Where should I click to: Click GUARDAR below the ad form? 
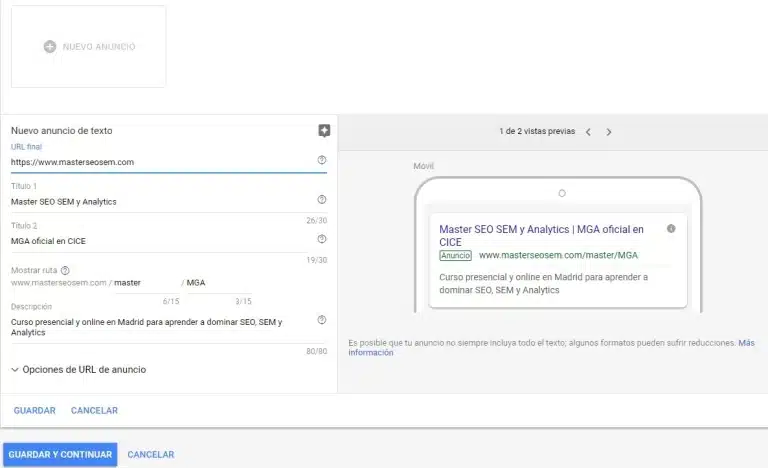click(x=35, y=411)
